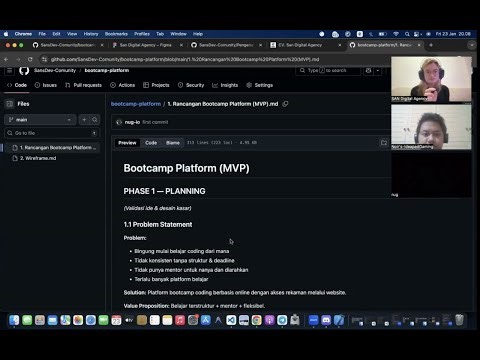
Task: Click the site info icon in the address bar
Action: click(x=44, y=59)
